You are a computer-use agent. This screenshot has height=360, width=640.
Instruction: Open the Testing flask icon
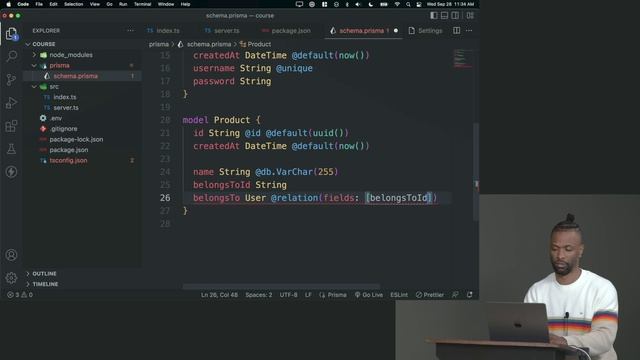(x=11, y=149)
